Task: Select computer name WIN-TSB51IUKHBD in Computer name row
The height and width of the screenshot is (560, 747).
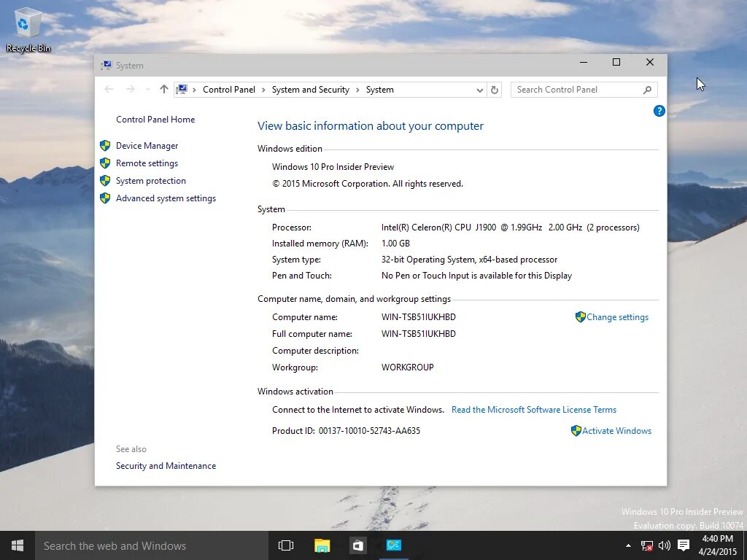Action: tap(418, 317)
